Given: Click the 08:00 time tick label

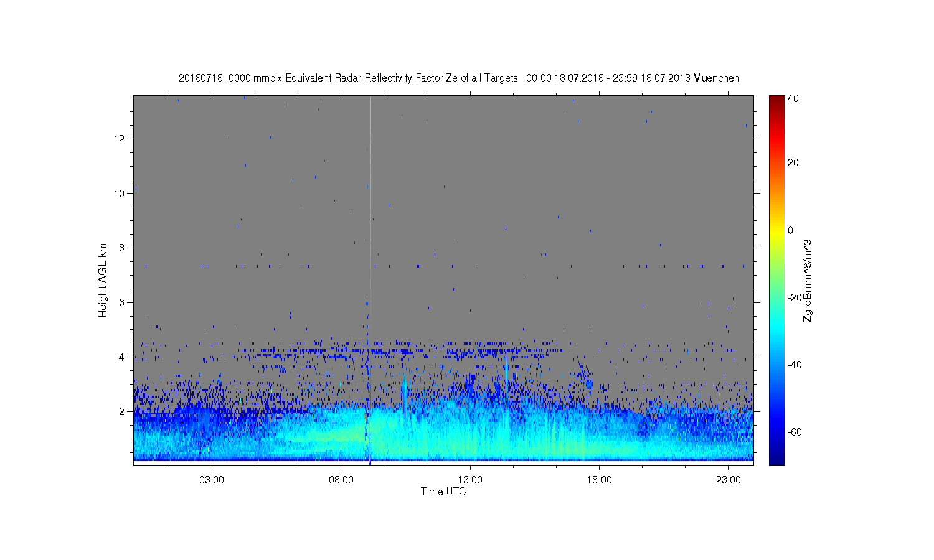Looking at the screenshot, I should pyautogui.click(x=341, y=480).
